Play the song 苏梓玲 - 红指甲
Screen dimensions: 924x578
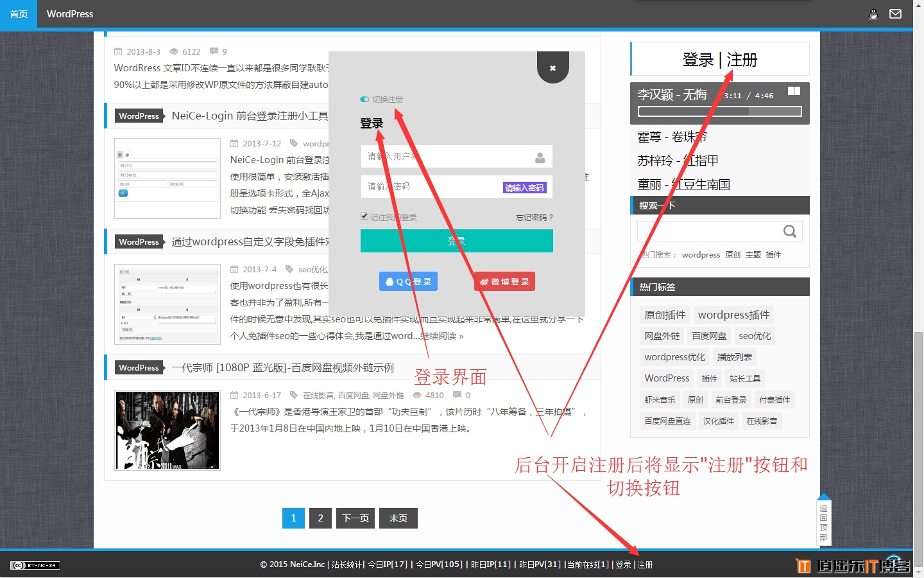[678, 161]
